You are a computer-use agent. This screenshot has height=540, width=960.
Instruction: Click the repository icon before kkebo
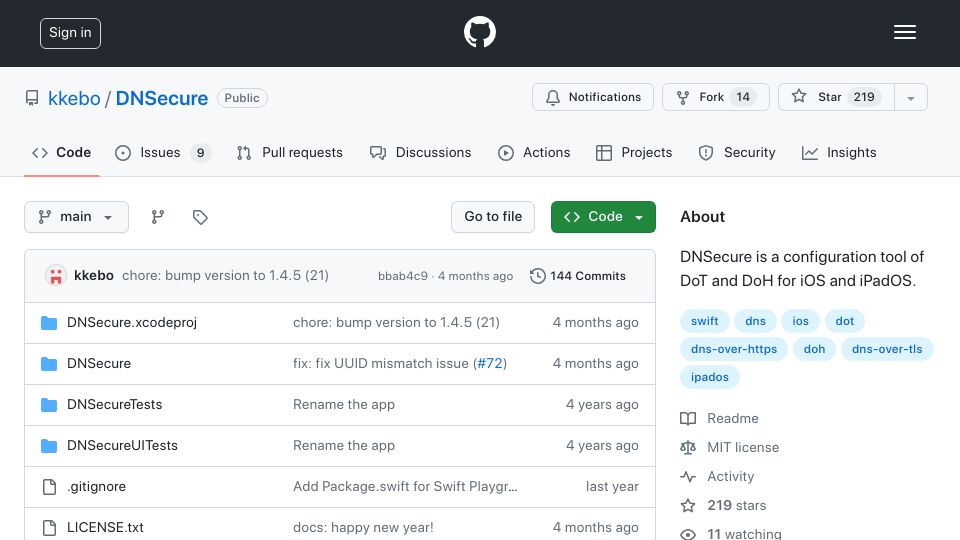tap(32, 98)
